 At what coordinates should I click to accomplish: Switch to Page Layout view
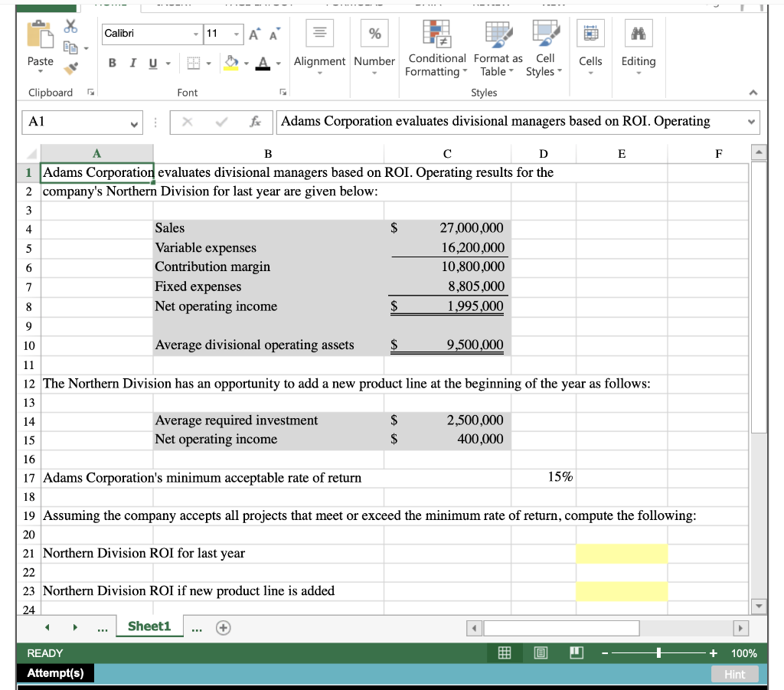(539, 653)
